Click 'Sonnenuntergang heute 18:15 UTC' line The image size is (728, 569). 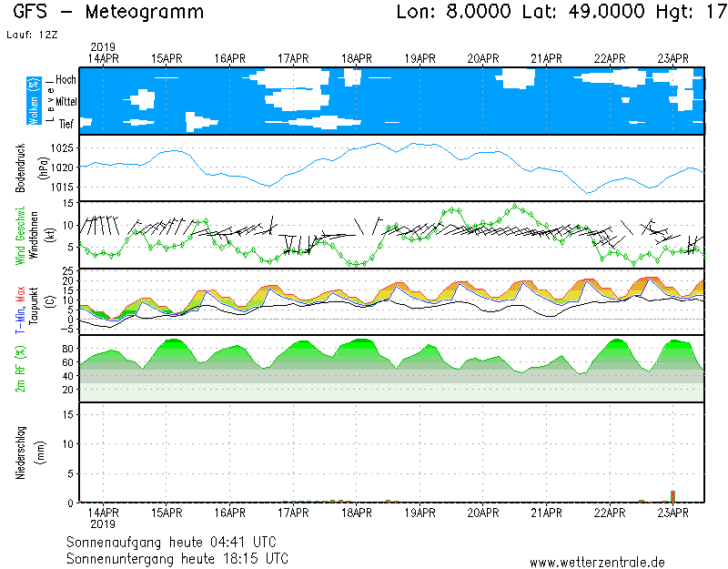coord(177,558)
